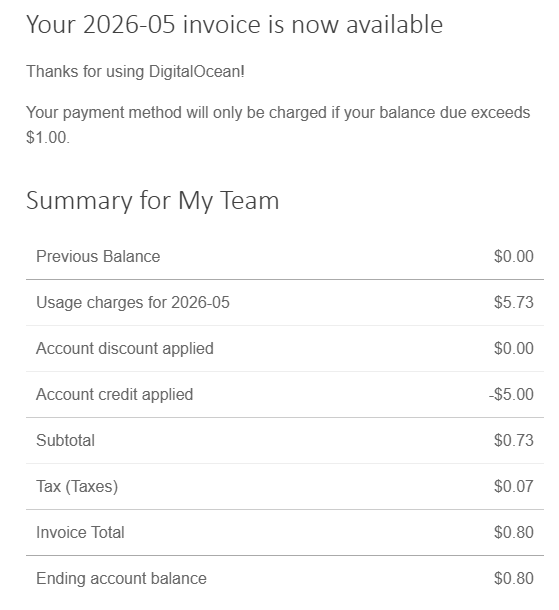Screen dimensions: 559x610
Task: Select the Thanks for using DigitalOcean text
Action: tap(135, 72)
